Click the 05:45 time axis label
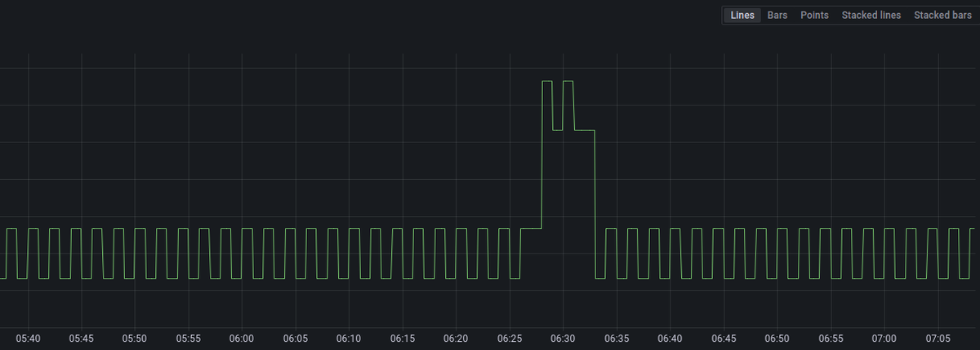This screenshot has width=980, height=350. pyautogui.click(x=82, y=339)
